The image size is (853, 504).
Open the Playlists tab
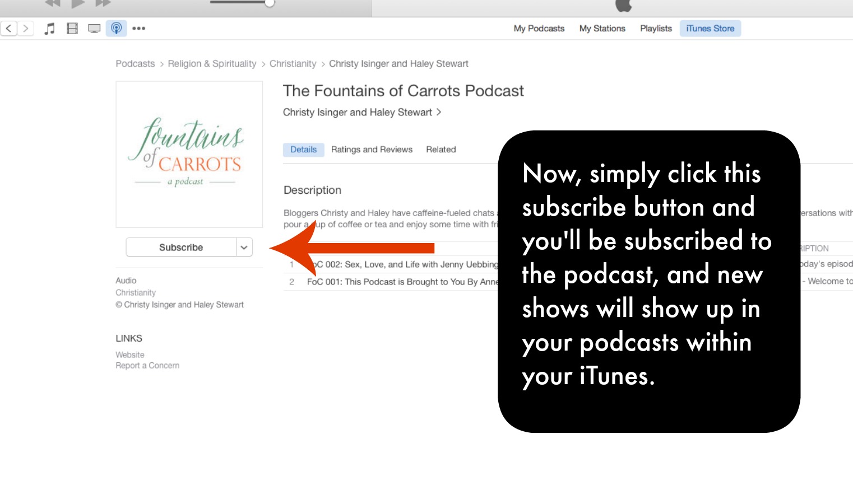656,29
